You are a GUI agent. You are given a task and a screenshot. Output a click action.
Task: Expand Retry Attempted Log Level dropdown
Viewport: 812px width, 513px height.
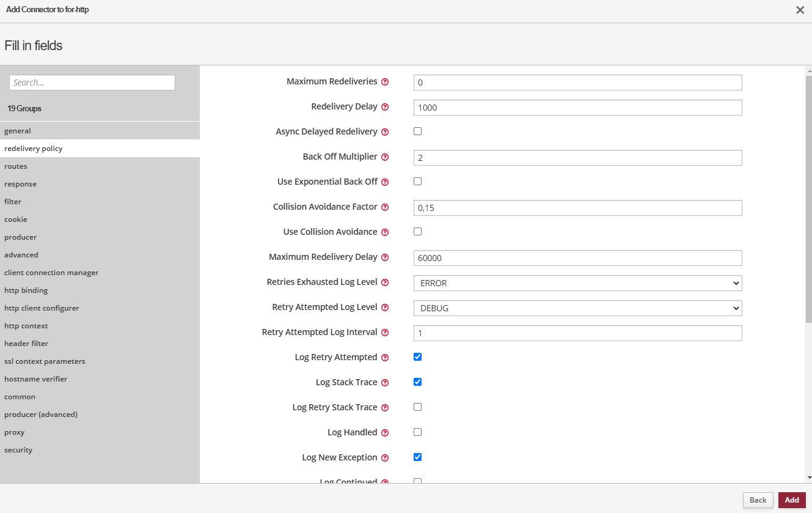point(577,308)
